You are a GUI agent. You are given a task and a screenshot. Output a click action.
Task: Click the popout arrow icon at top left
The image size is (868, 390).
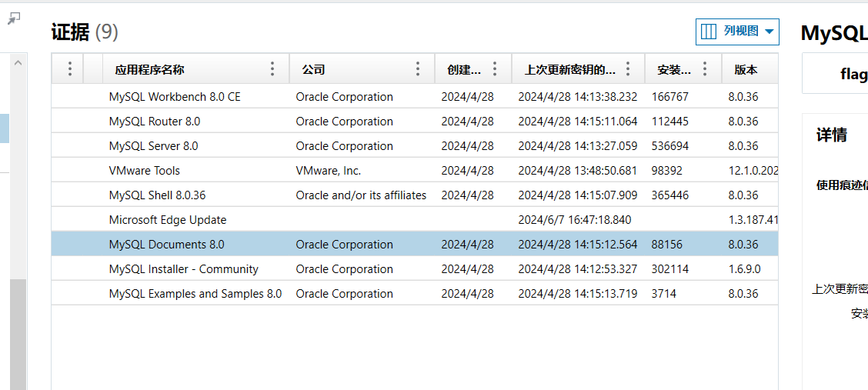[x=13, y=18]
